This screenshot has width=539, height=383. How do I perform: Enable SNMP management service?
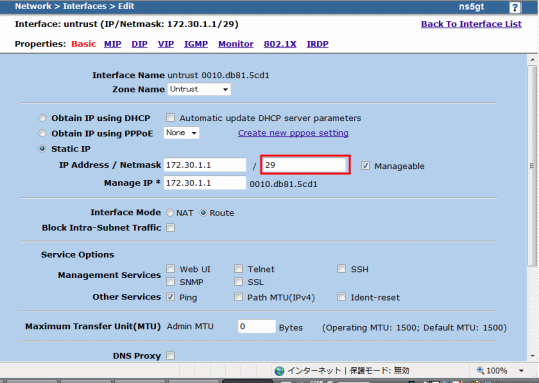(170, 282)
